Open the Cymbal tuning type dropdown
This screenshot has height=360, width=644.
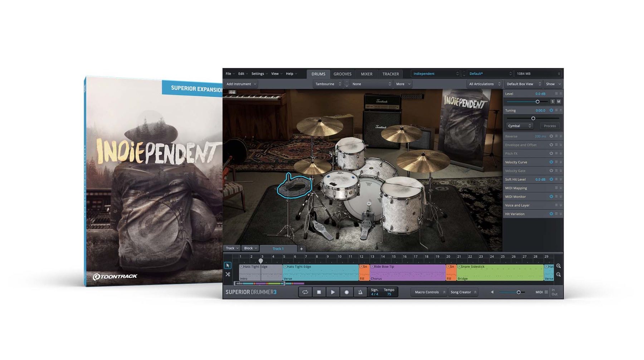click(519, 126)
